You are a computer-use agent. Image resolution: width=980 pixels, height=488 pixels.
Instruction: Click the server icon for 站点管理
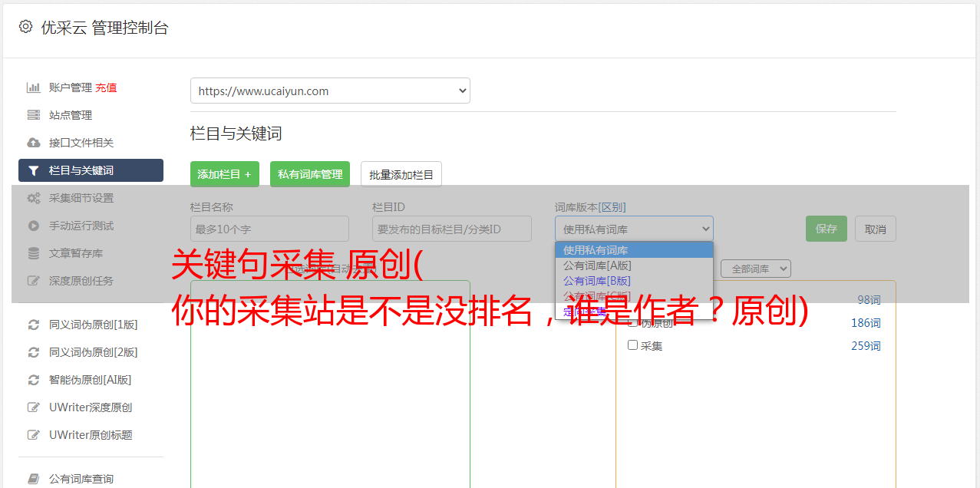[33, 115]
